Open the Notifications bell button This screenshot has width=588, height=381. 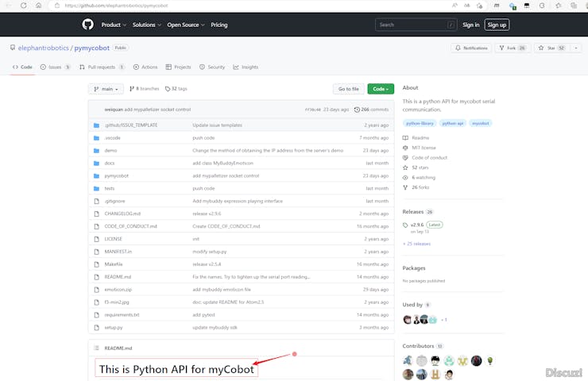471,48
